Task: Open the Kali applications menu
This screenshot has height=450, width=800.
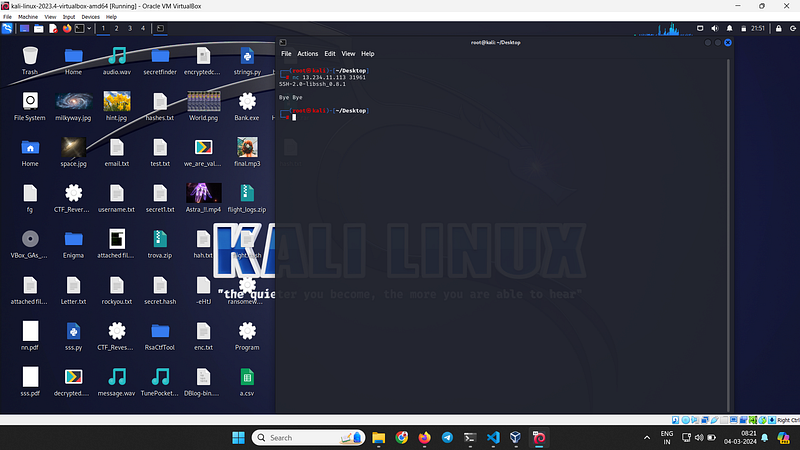Action: [x=7, y=29]
